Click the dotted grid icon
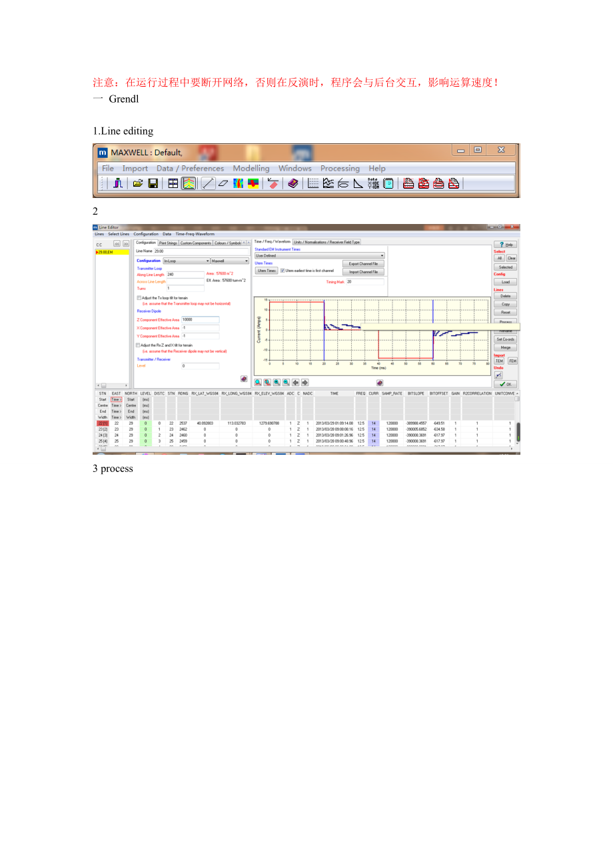 point(313,183)
